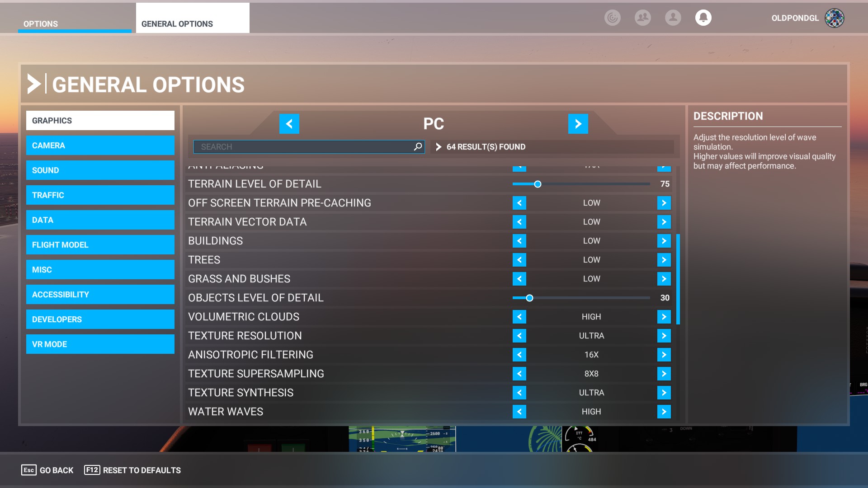Open the profile person icon
This screenshot has width=868, height=488.
point(673,18)
